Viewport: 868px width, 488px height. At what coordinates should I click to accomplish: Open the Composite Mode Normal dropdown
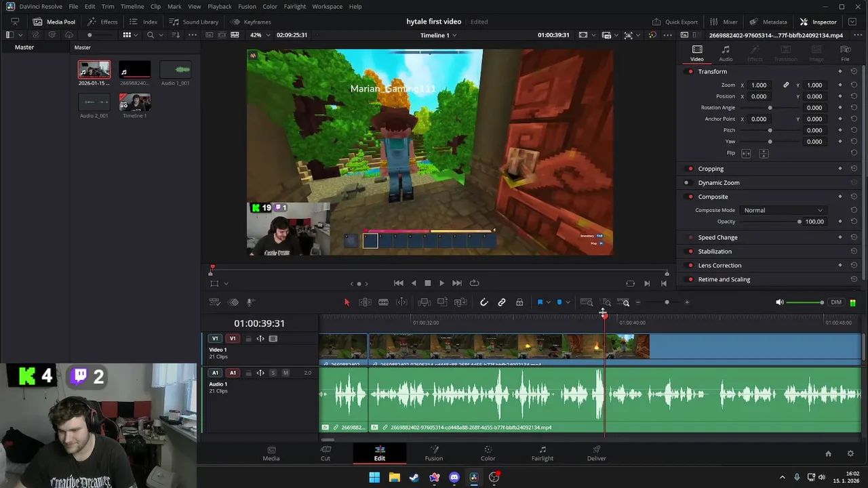pyautogui.click(x=783, y=210)
